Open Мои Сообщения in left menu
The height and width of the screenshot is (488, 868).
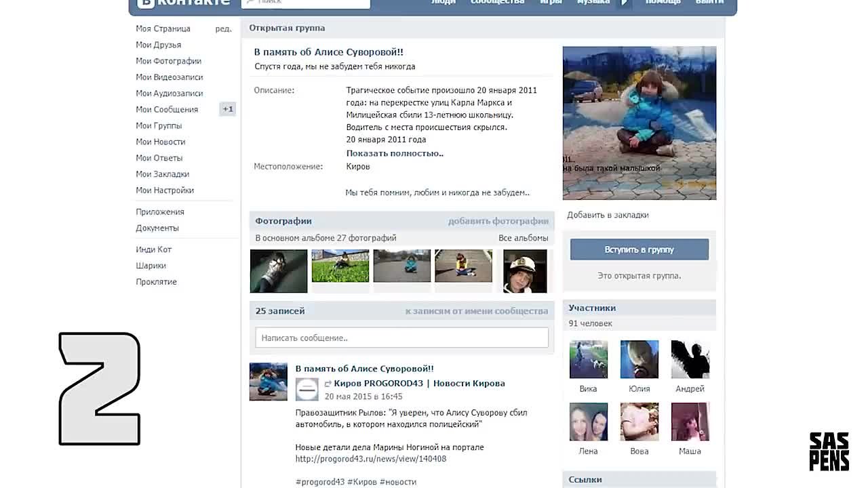pyautogui.click(x=167, y=109)
